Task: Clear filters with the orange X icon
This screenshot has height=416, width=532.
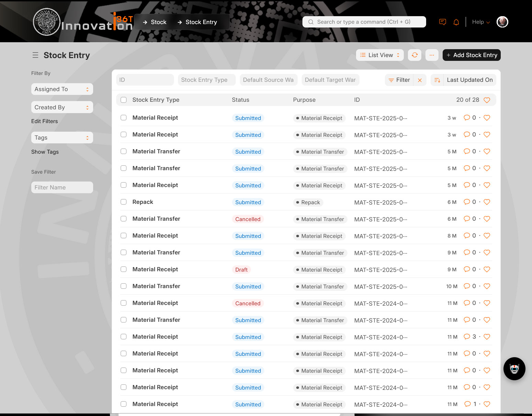Action: tap(420, 80)
